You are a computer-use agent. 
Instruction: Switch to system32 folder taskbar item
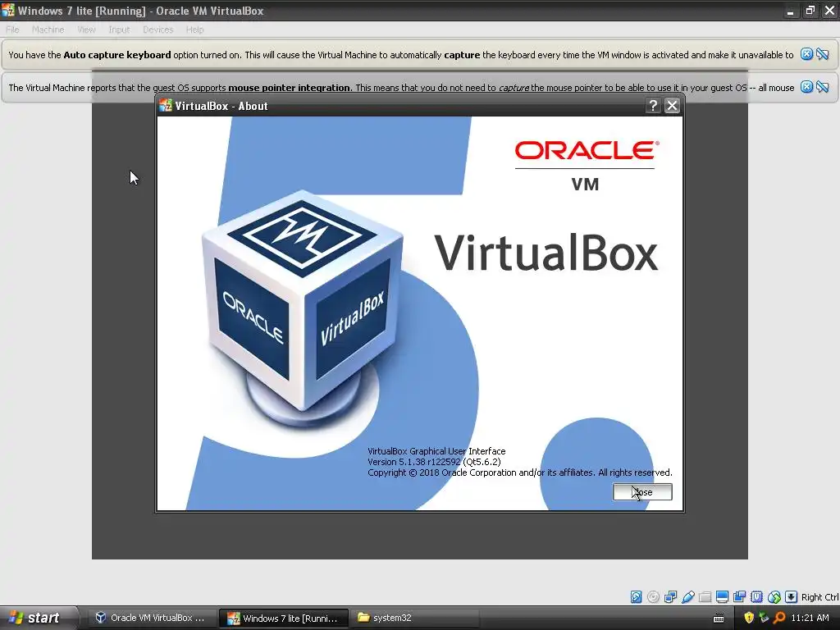[414, 618]
